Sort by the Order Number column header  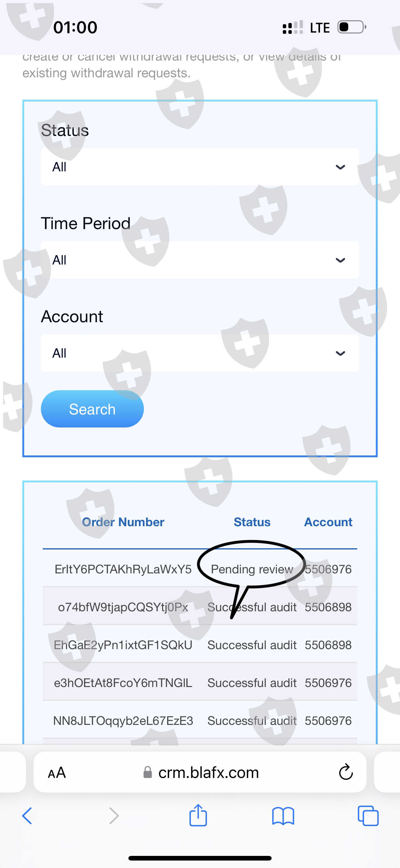coord(123,522)
